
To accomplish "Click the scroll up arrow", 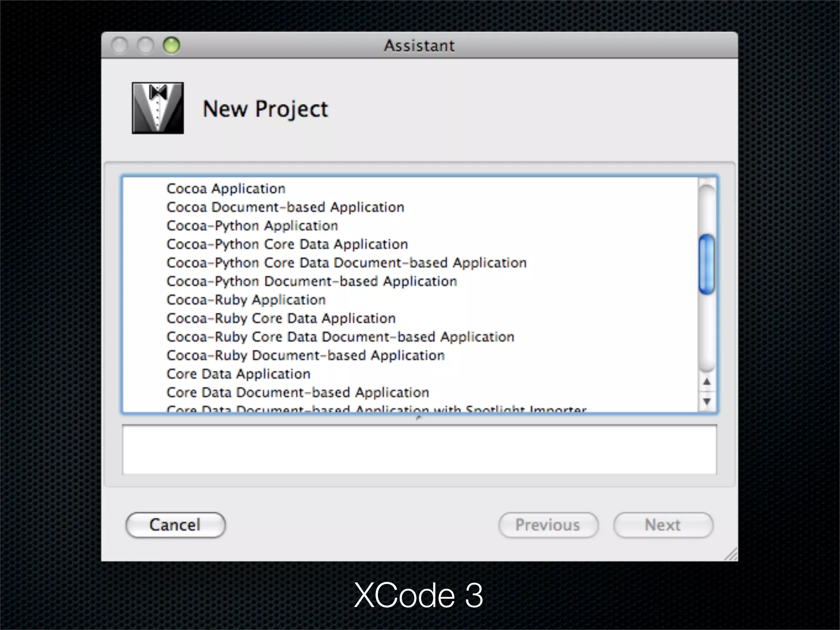I will [x=706, y=382].
